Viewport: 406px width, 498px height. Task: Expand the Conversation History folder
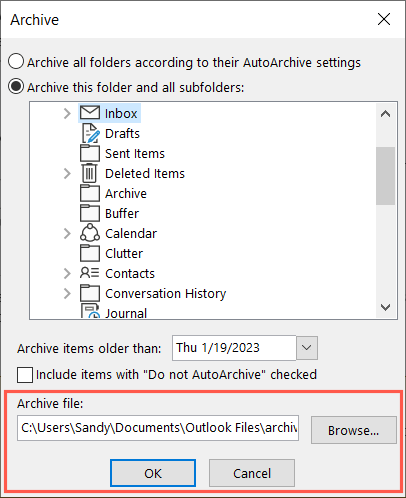(x=67, y=293)
